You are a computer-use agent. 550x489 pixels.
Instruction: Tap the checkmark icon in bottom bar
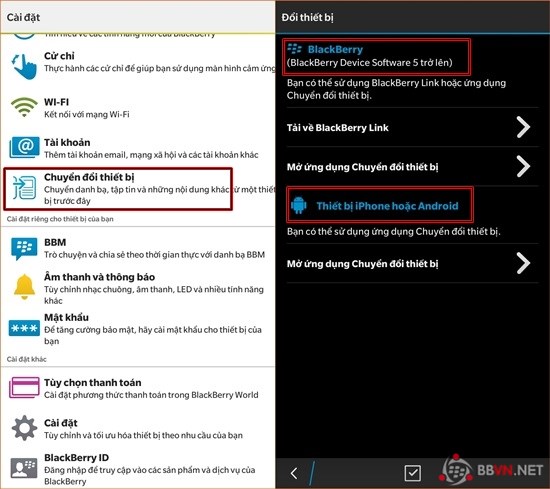pyautogui.click(x=413, y=473)
